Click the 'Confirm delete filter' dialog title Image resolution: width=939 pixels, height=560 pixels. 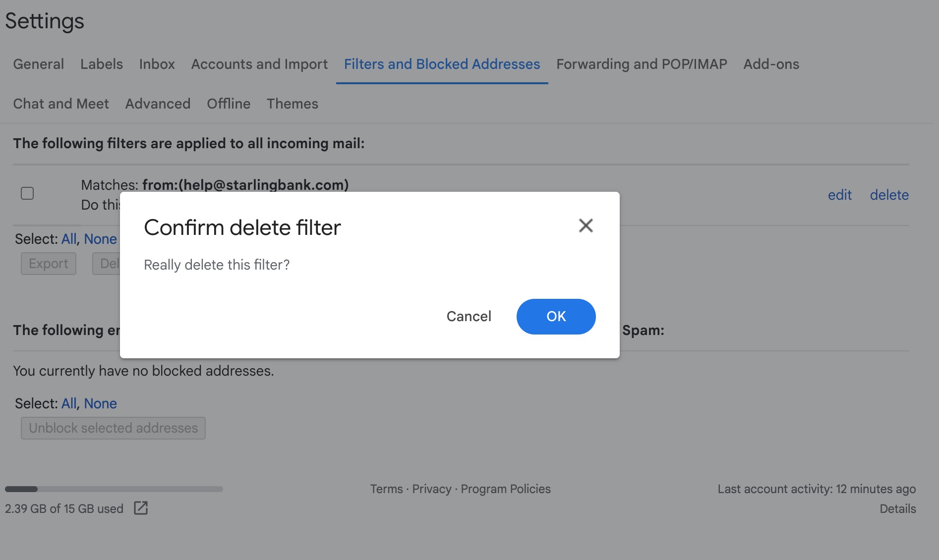pos(242,227)
